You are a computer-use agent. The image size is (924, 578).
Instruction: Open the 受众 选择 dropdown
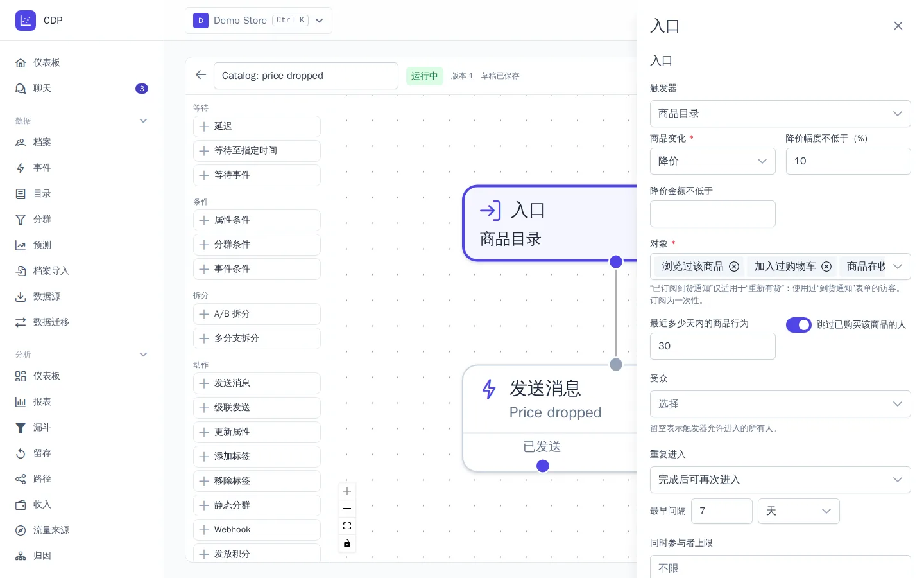780,404
